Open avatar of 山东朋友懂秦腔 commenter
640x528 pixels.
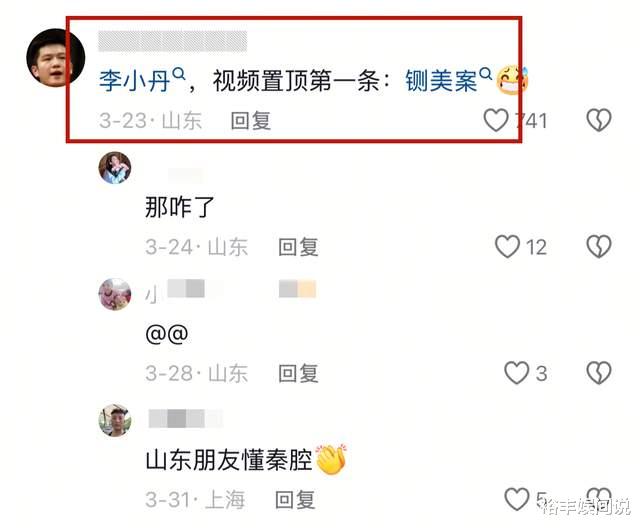coord(115,420)
